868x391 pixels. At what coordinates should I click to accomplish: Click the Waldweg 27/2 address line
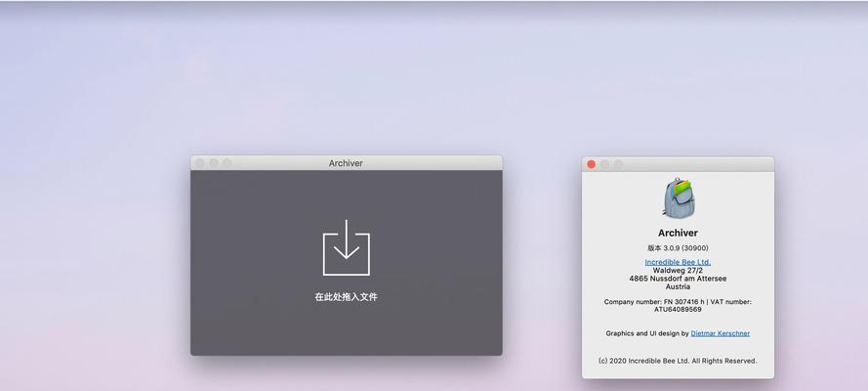click(x=678, y=270)
